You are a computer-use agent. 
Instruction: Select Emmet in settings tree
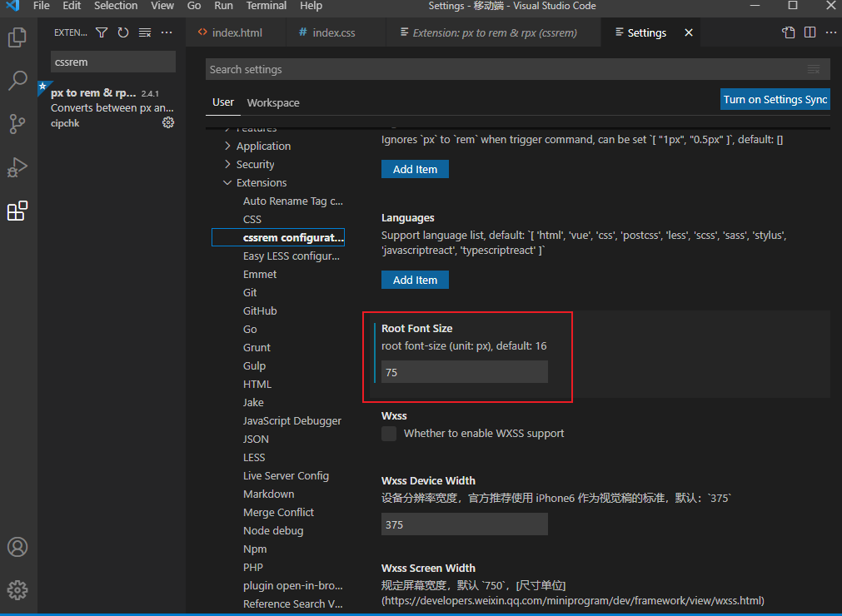pyautogui.click(x=260, y=274)
